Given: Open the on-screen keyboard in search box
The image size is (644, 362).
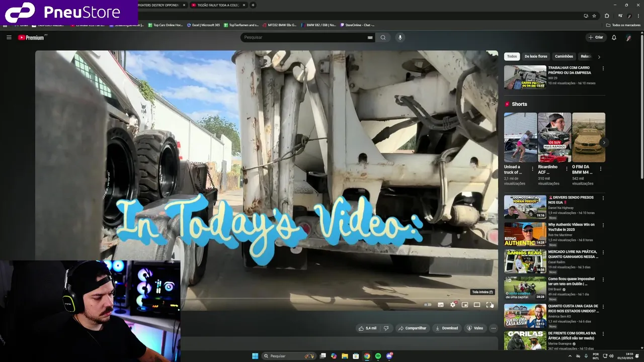Looking at the screenshot, I should [x=370, y=37].
